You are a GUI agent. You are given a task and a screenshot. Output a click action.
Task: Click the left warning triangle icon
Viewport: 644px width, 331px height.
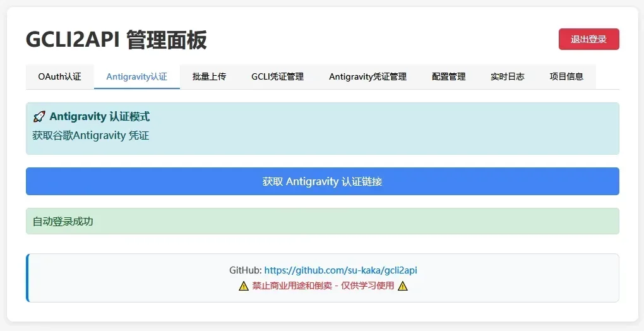coord(244,286)
